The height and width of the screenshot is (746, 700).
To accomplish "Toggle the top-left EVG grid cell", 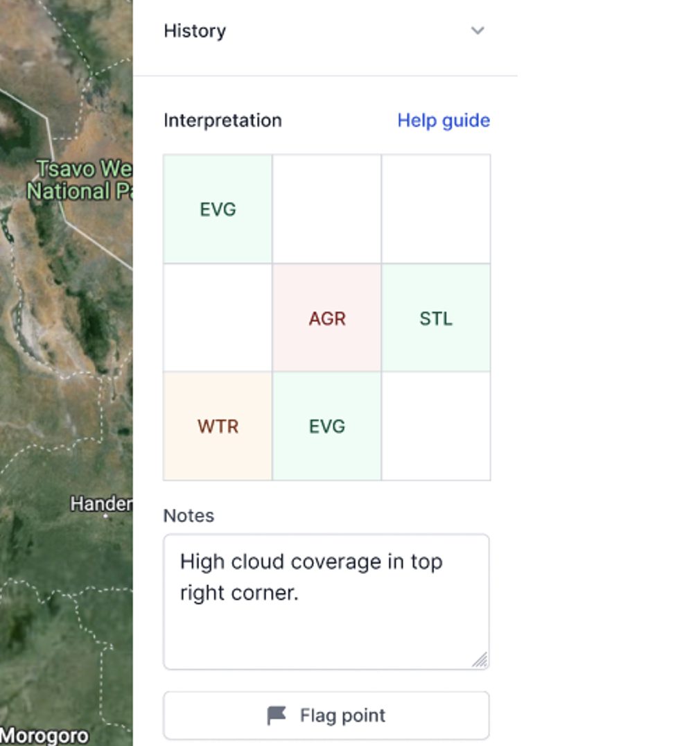I will pyautogui.click(x=218, y=209).
